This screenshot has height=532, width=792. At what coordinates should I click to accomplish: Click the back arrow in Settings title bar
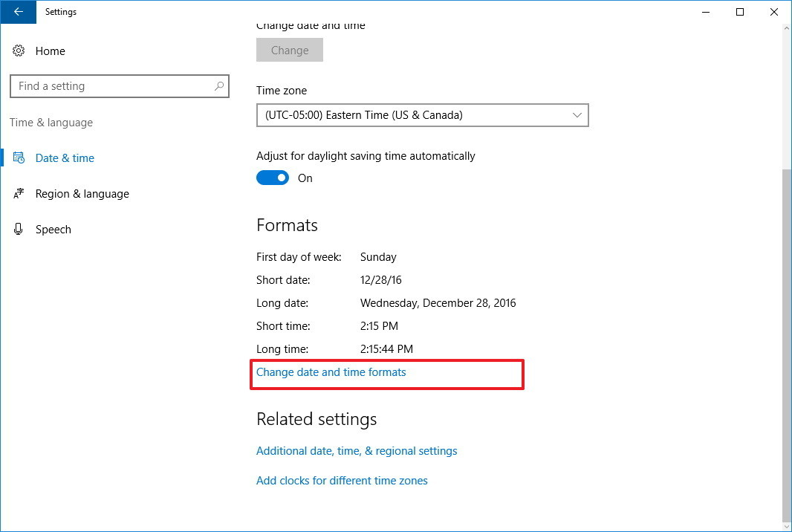click(18, 12)
